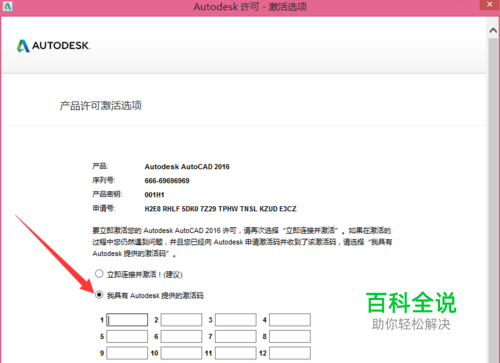Click activation code field 5
This screenshot has width=500, height=363.
click(127, 336)
